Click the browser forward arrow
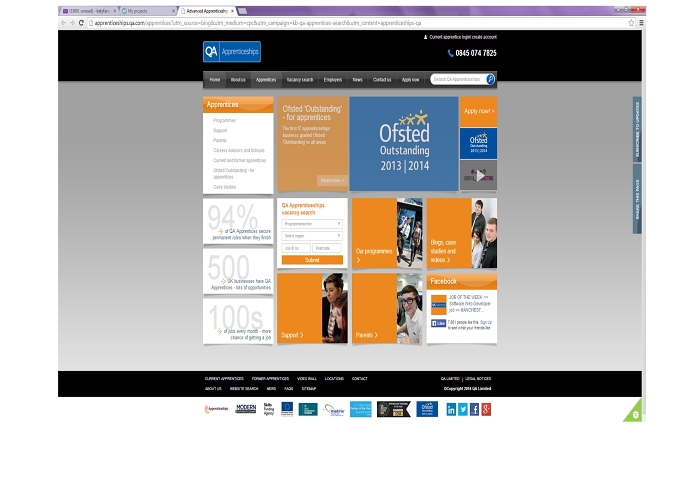The image size is (680, 481). pos(72,23)
